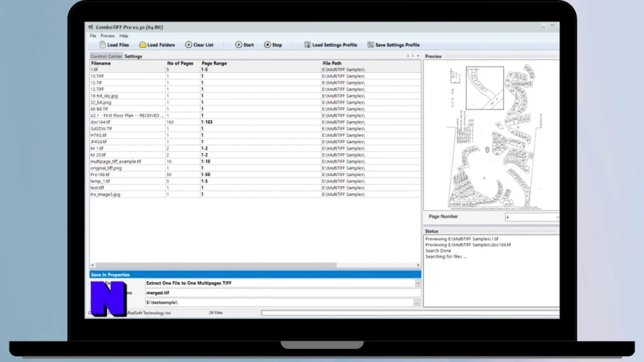Screen dimensions: 644x362
Task: Select the JF4Sd.tif row
Action: [x=255, y=141]
